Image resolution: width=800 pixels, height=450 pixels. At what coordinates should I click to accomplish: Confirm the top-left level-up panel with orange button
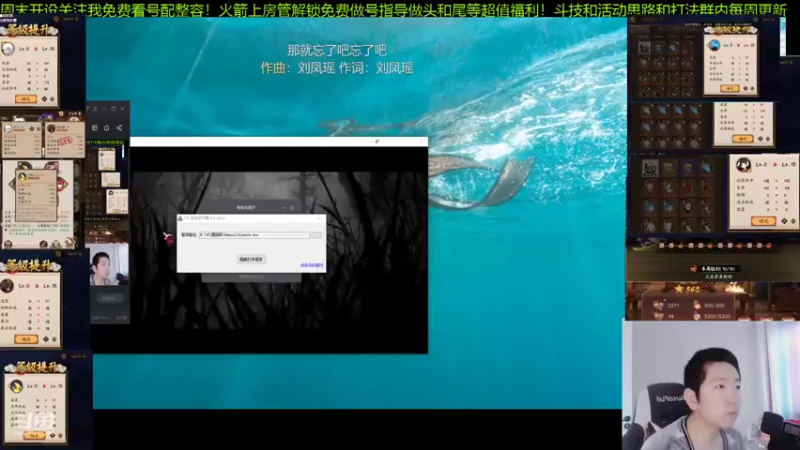tap(26, 98)
